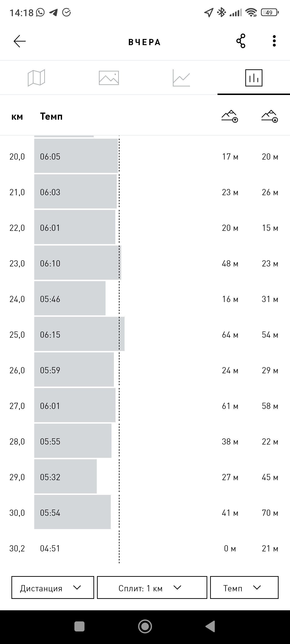Select the 06:15 pace bar at km 25,0
The width and height of the screenshot is (290, 644).
pos(79,334)
